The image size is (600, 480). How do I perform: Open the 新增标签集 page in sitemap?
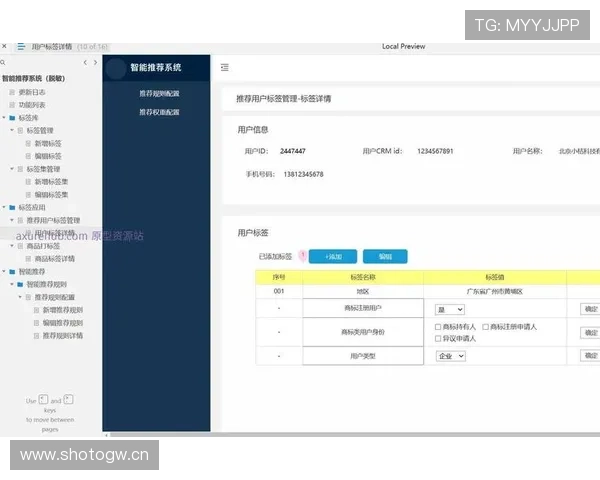point(51,182)
